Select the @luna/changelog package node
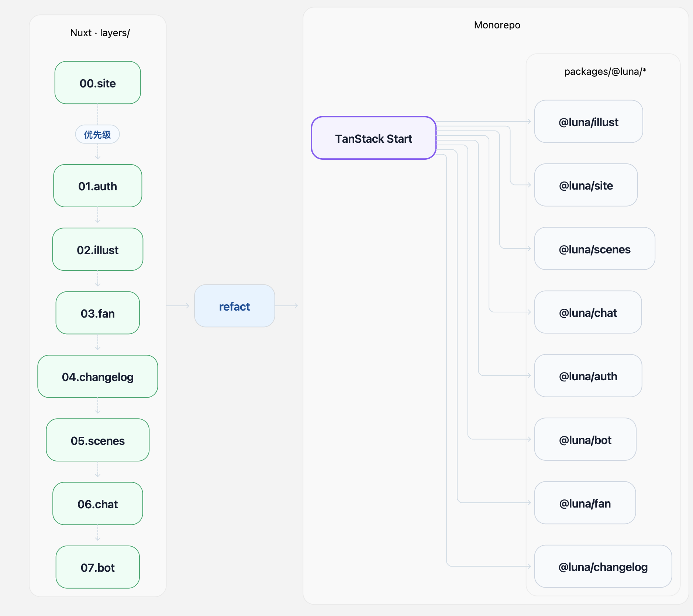 click(603, 566)
